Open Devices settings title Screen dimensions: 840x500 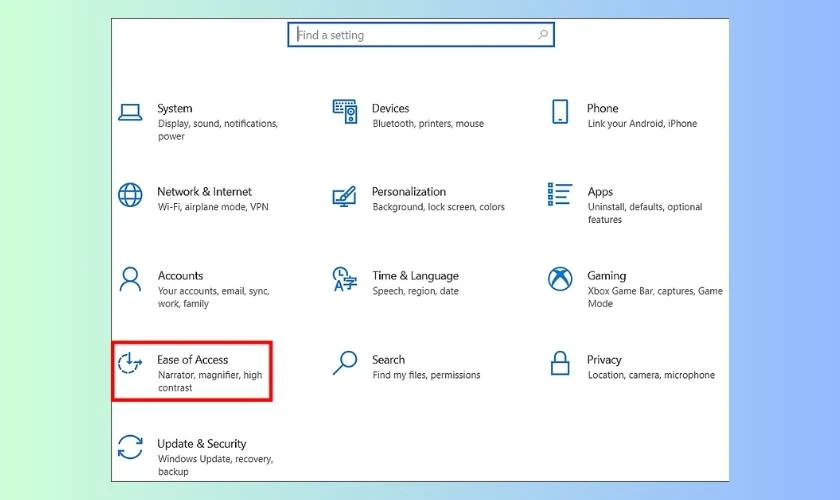point(391,108)
